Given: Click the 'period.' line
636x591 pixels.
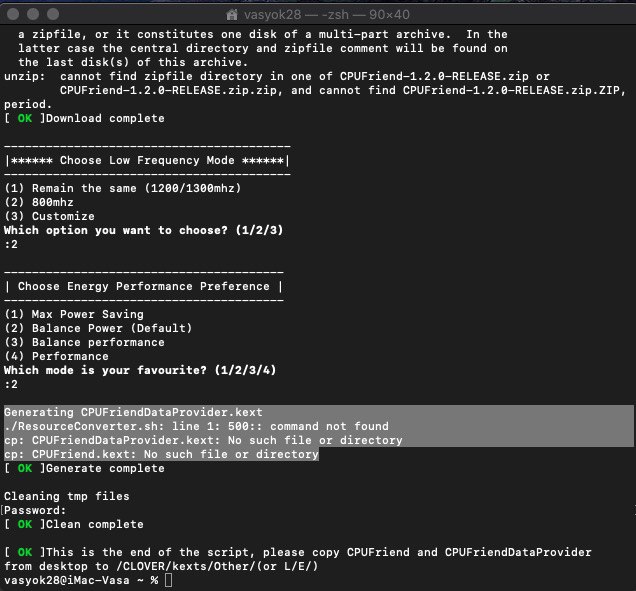Looking at the screenshot, I should click(28, 104).
